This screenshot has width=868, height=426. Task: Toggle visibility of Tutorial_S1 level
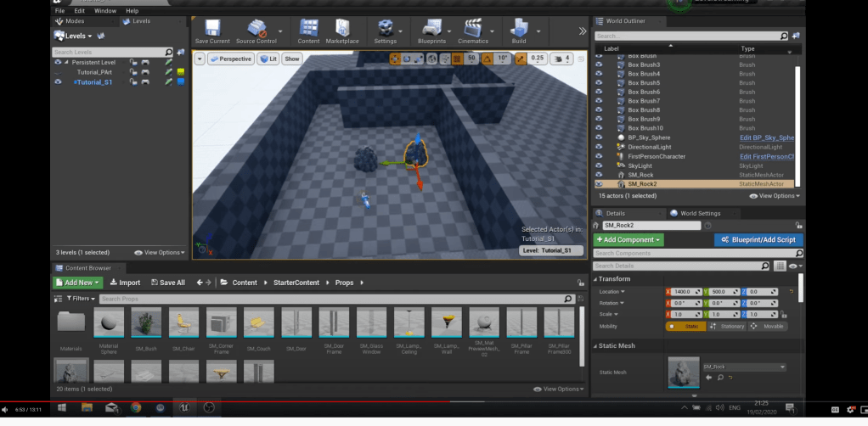point(59,82)
